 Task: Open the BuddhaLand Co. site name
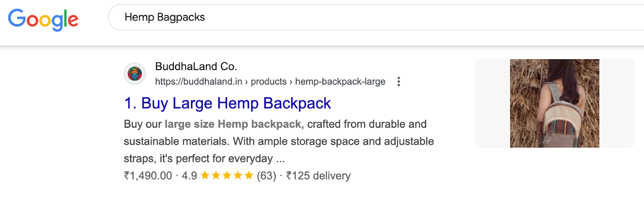(x=196, y=66)
